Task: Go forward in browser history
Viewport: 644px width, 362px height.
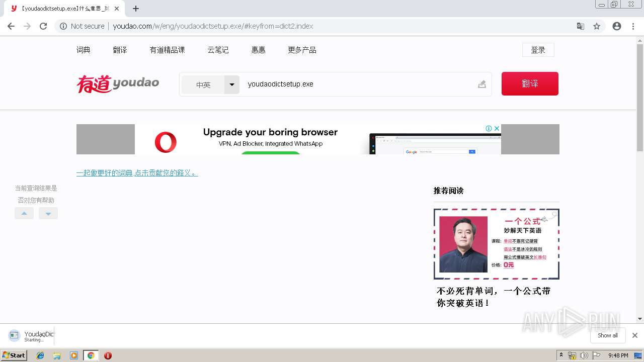Action: coord(27,26)
